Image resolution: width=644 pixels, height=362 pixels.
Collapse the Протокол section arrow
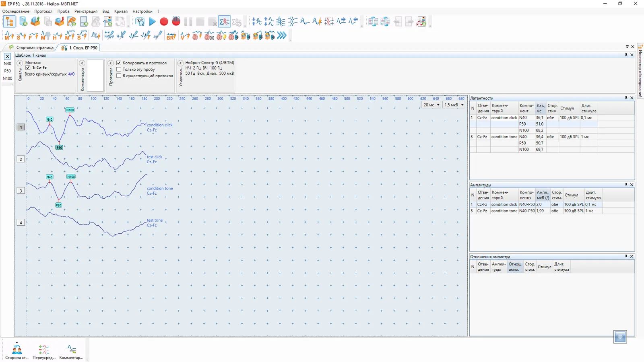point(111,63)
